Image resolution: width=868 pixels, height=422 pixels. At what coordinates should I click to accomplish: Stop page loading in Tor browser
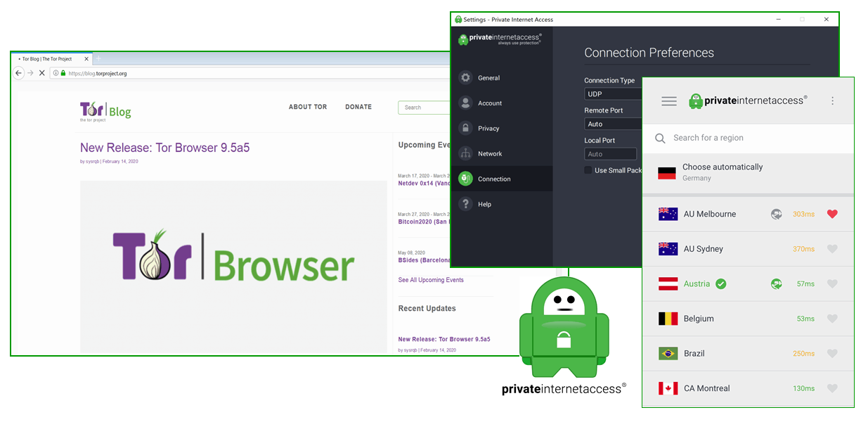(x=41, y=73)
